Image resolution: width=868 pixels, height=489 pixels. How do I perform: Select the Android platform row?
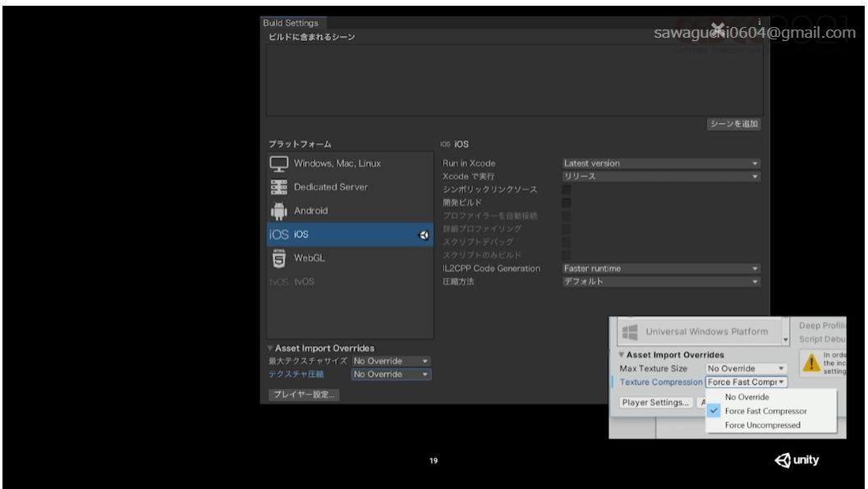point(350,211)
